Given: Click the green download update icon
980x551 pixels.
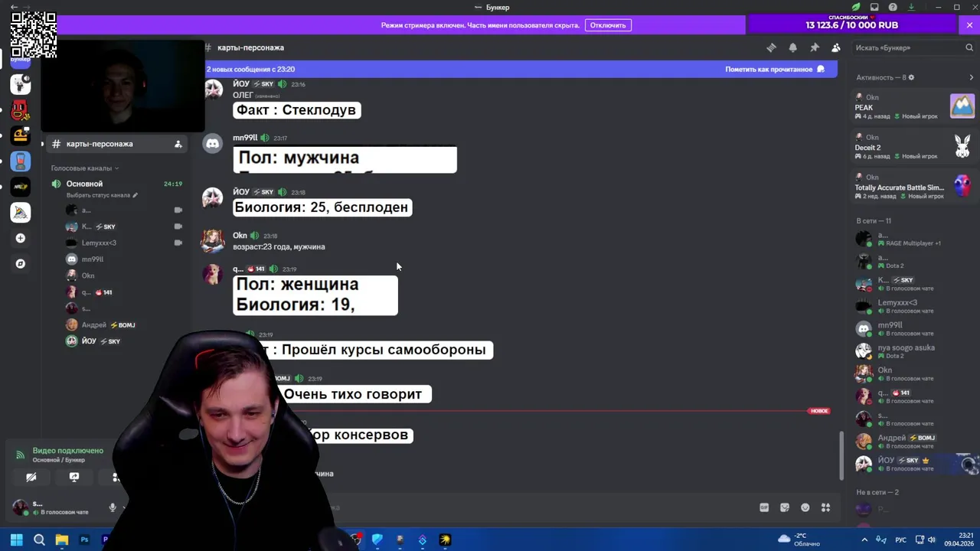Looking at the screenshot, I should pos(911,7).
